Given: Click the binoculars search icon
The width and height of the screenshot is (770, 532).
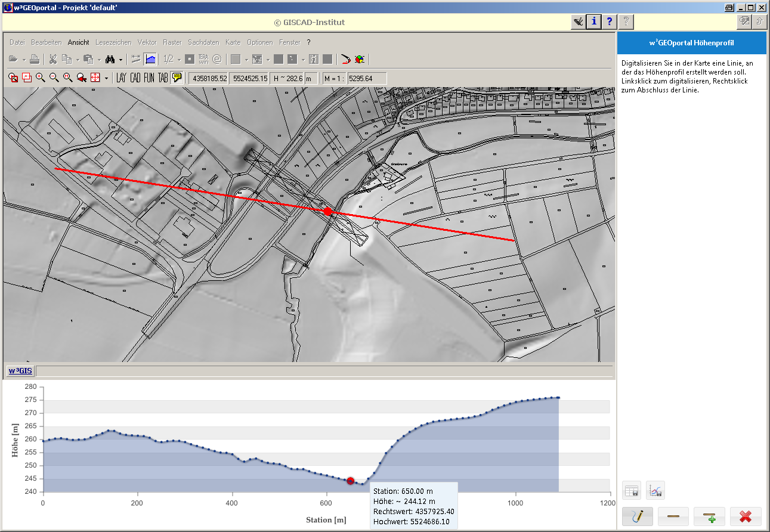Looking at the screenshot, I should [x=110, y=59].
